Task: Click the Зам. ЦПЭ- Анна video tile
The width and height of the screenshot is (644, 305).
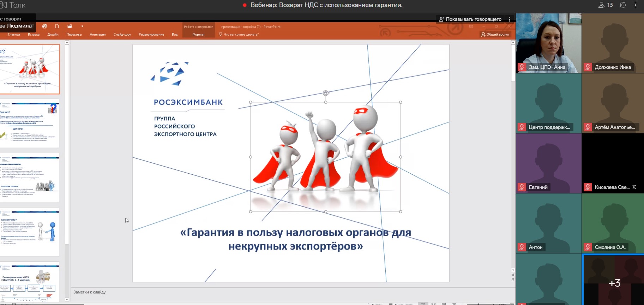Action: tap(548, 43)
